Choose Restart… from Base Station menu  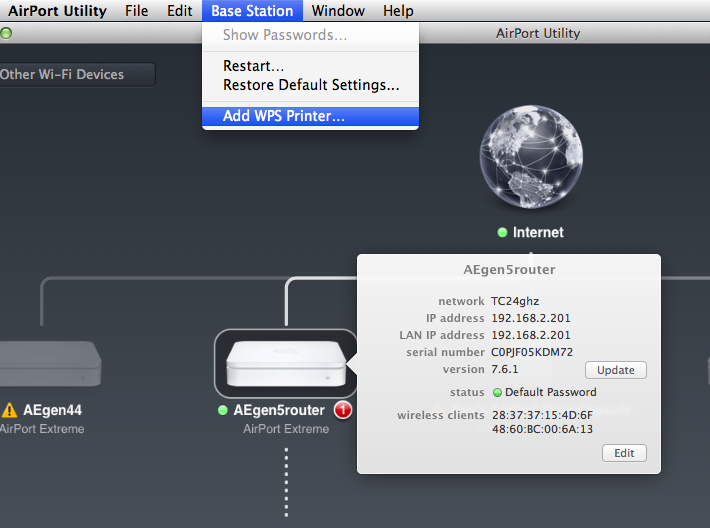tap(310, 66)
